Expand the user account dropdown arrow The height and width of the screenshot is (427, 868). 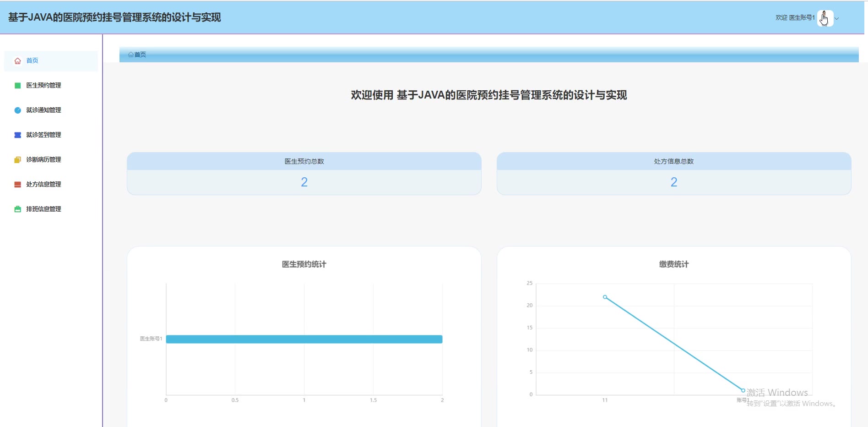click(x=837, y=19)
